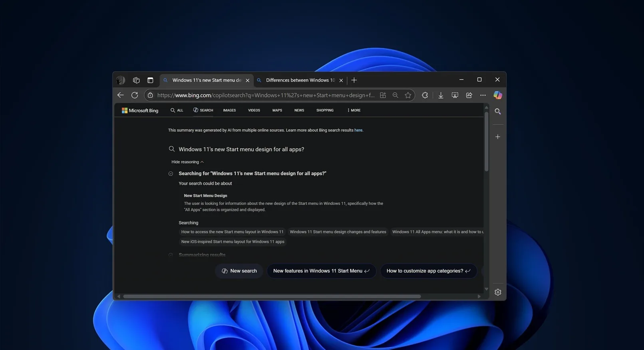Click New features in Windows 11 Start Menu suggestion
This screenshot has height=350, width=644.
pyautogui.click(x=321, y=271)
